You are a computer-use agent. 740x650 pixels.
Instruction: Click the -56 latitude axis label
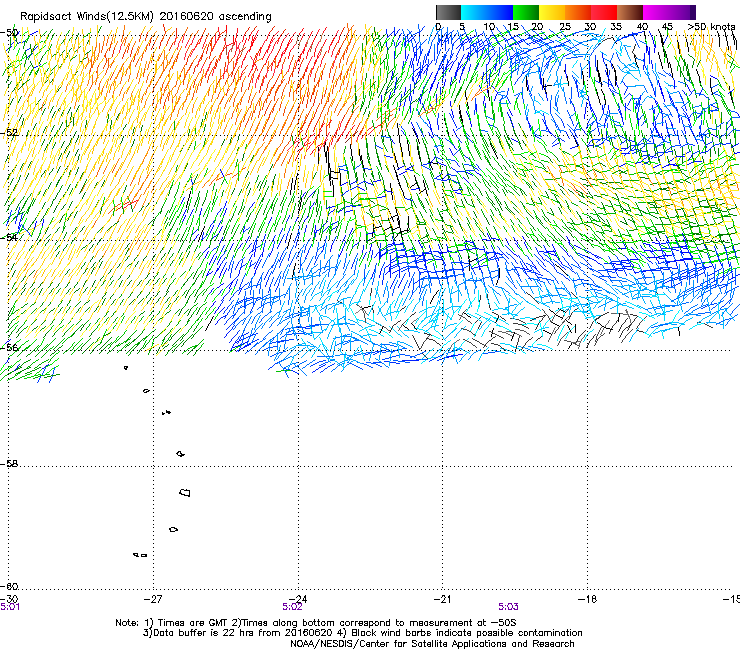[10, 347]
